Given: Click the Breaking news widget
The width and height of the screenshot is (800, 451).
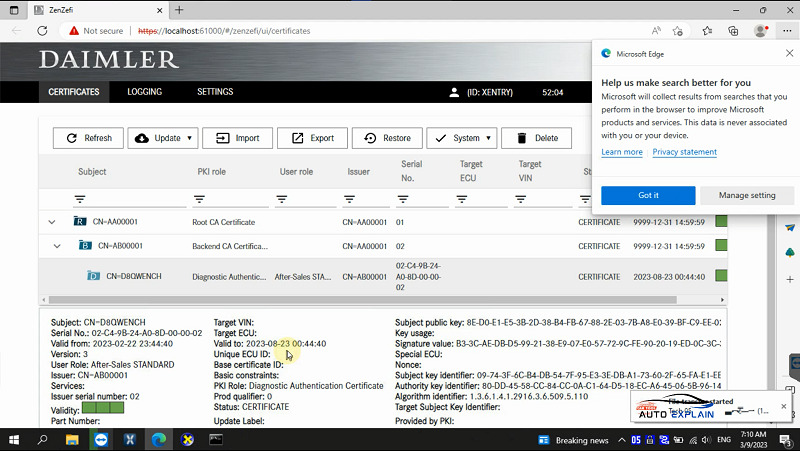Looking at the screenshot, I should coord(574,440).
